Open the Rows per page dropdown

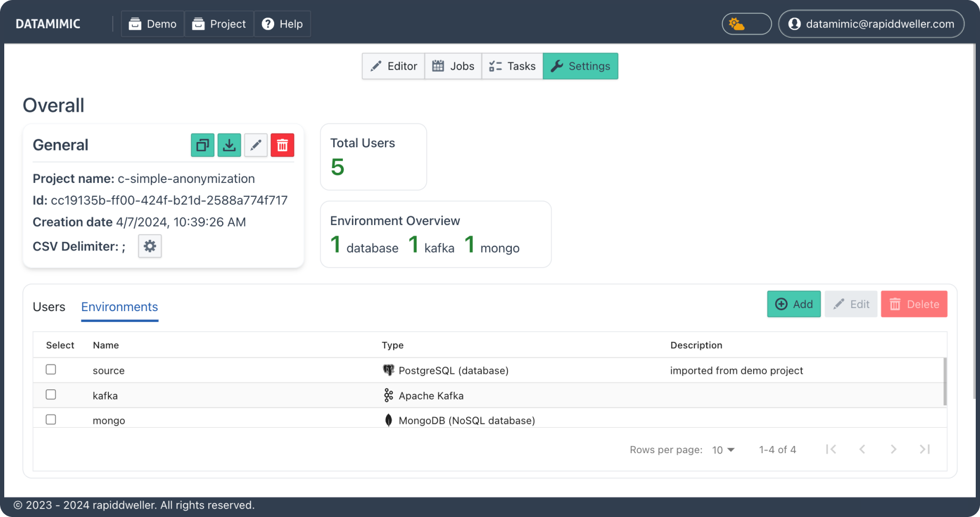tap(723, 449)
